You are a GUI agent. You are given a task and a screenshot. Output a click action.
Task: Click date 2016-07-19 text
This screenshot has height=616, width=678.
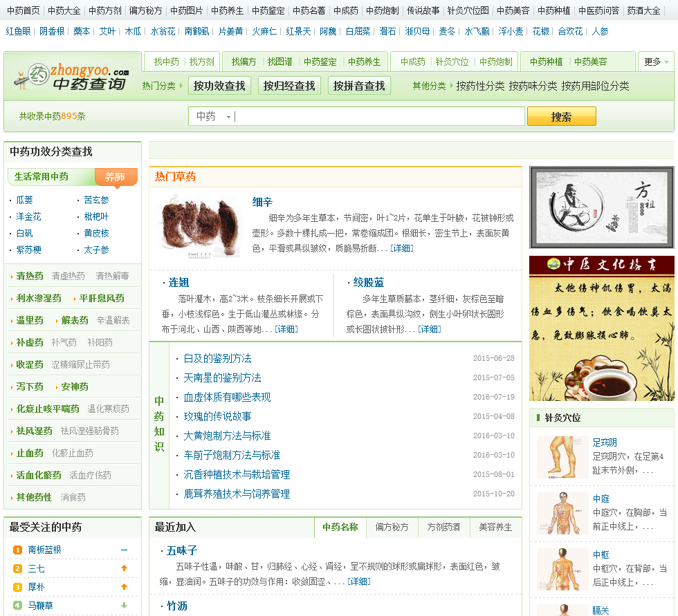[494, 397]
